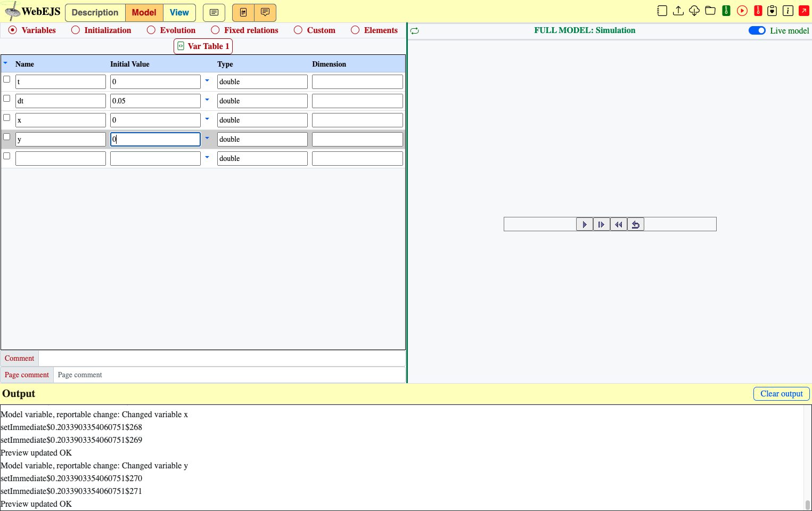Viewport: 812px width, 511px height.
Task: Click the orange speech-bubble comment icon
Action: (x=265, y=12)
